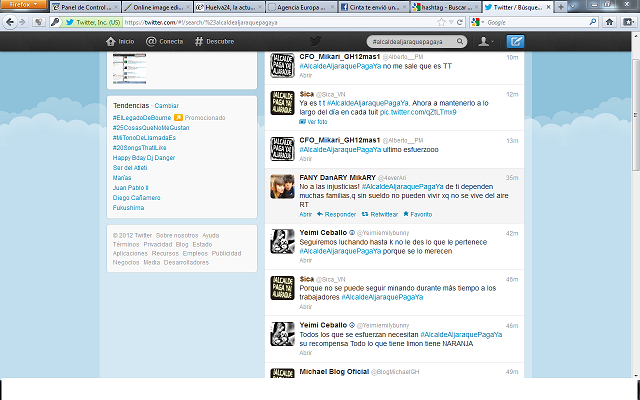Open trend Juan Pablo II
The width and height of the screenshot is (640, 400).
point(131,188)
